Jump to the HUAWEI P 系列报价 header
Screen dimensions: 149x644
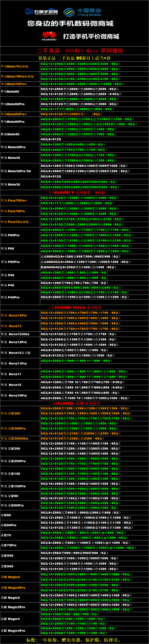tap(74, 192)
